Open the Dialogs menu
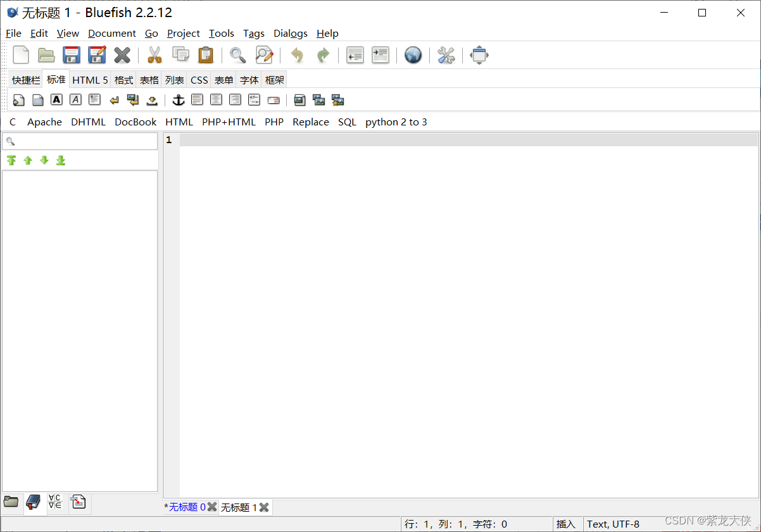 tap(291, 33)
